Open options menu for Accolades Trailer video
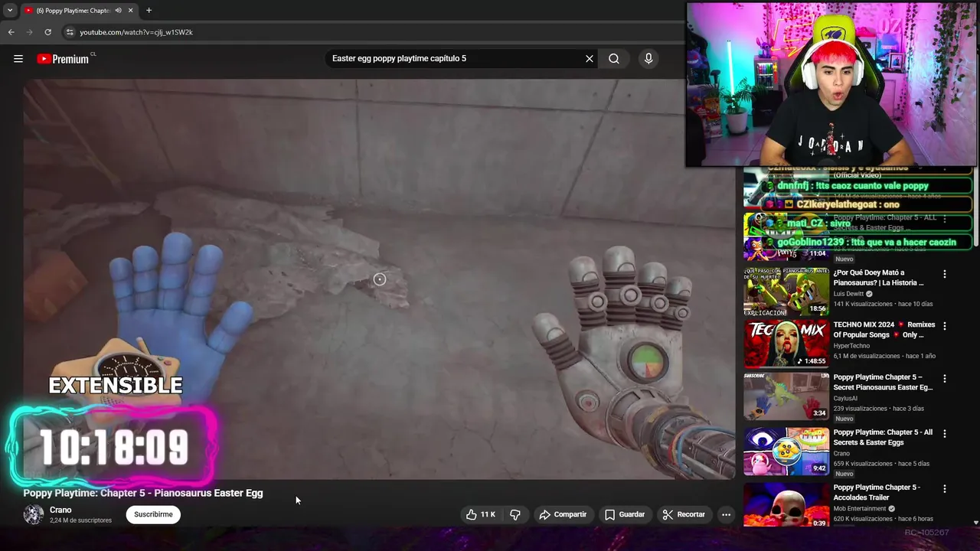 click(945, 489)
